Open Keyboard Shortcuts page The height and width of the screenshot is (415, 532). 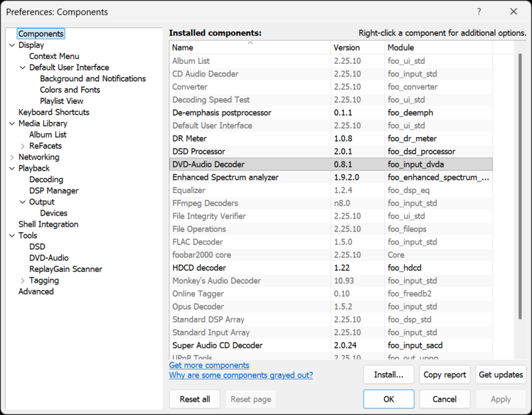point(54,112)
